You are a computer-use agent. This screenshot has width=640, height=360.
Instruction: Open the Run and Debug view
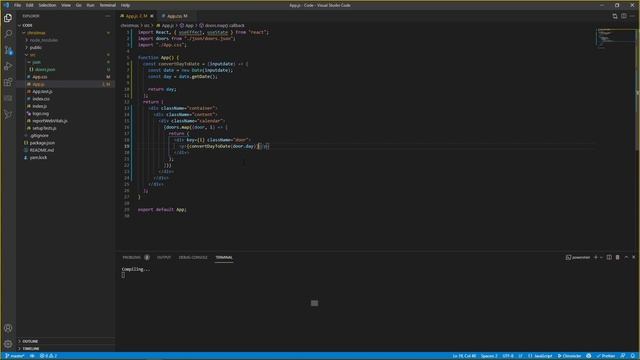coord(8,66)
